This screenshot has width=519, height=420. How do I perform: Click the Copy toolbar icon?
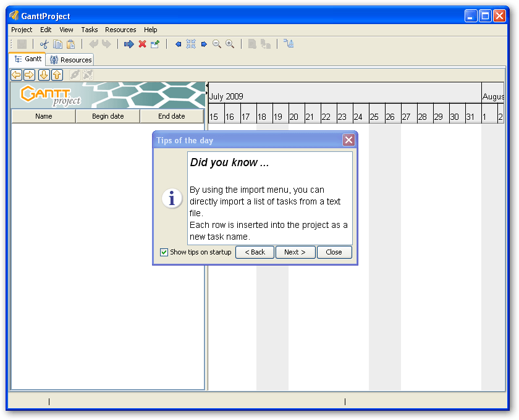[57, 44]
